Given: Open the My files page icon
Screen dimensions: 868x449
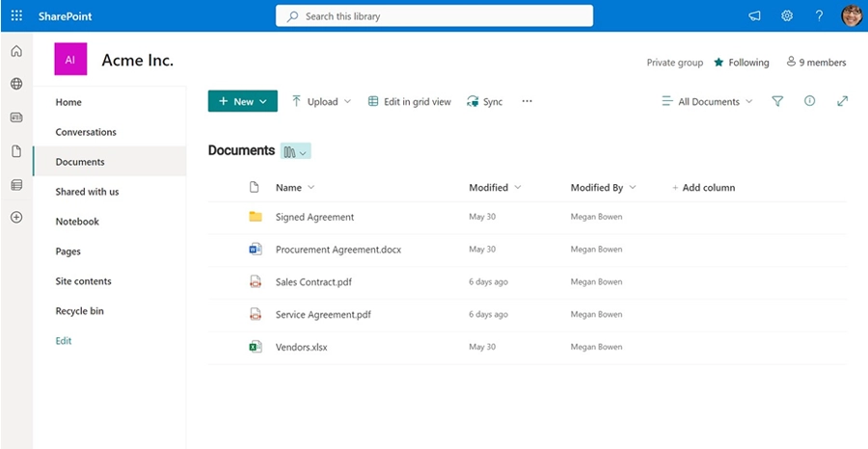Looking at the screenshot, I should pos(16,151).
